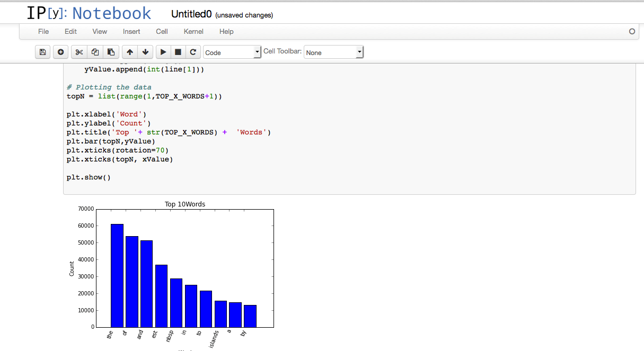The width and height of the screenshot is (644, 351).
Task: Insert a new cell below using plus icon
Action: tap(60, 51)
